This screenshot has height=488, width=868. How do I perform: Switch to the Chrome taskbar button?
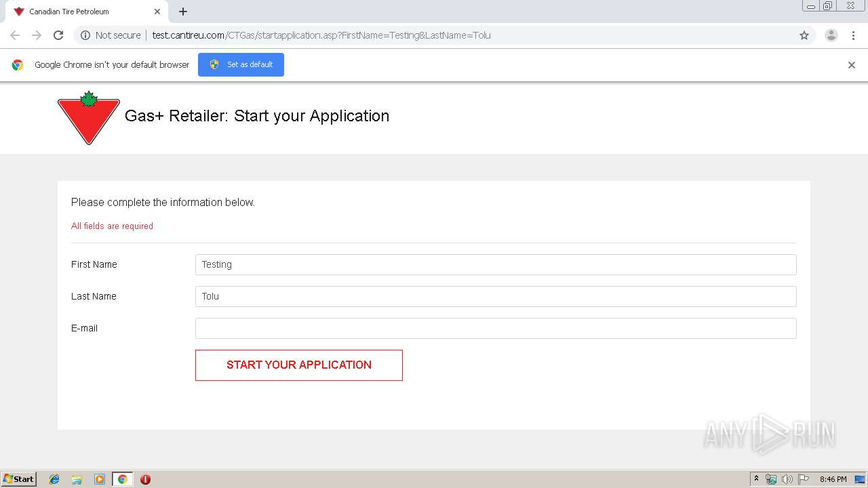[x=122, y=479]
